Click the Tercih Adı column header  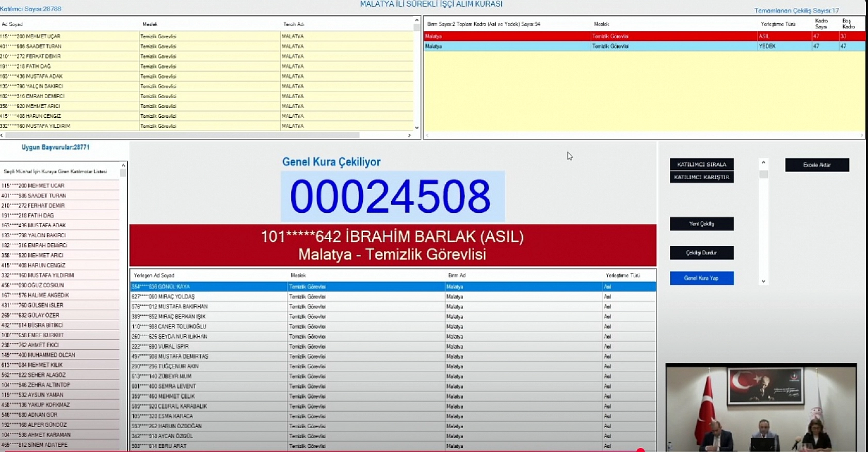pos(294,24)
